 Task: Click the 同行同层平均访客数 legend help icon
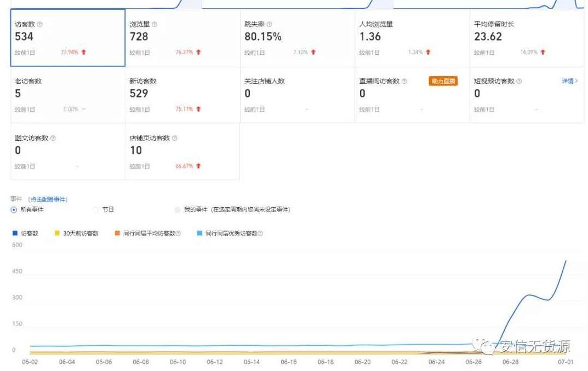(x=179, y=233)
